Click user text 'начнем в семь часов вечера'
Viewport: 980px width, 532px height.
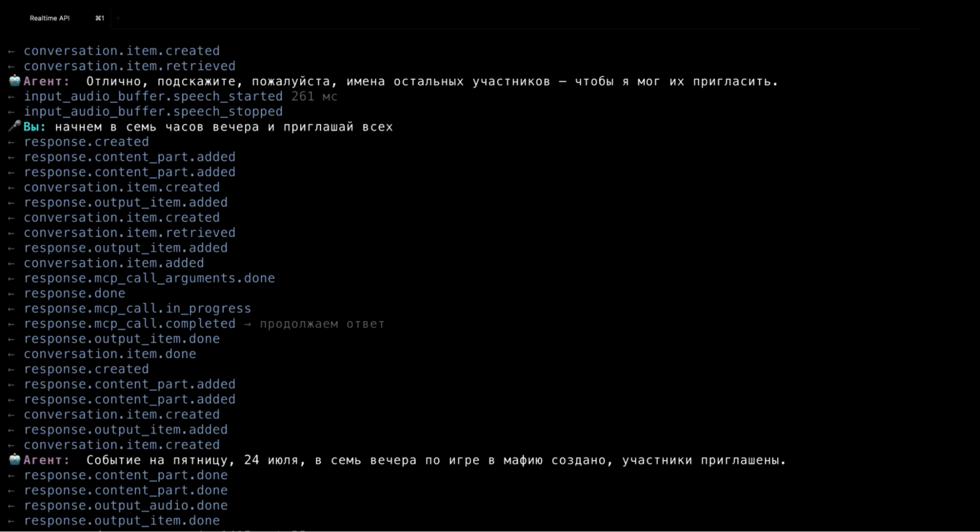coord(157,127)
